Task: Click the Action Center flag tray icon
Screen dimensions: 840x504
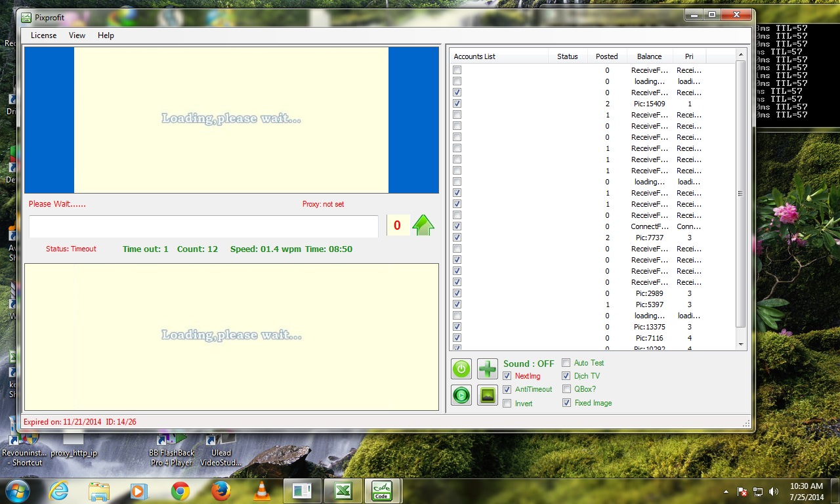Action: pos(743,492)
